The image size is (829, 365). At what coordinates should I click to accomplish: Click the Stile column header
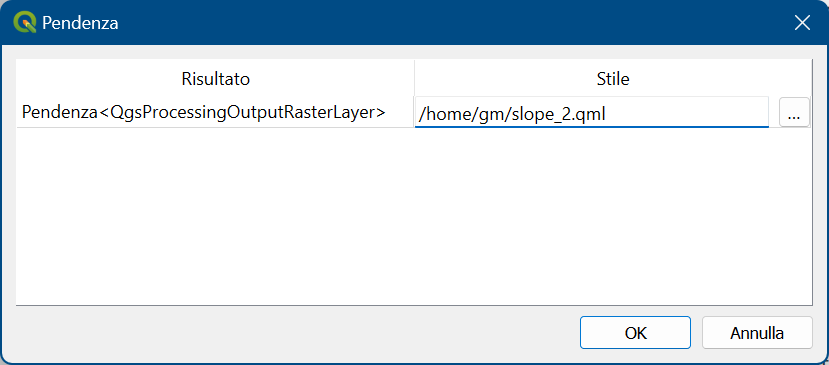click(x=613, y=79)
